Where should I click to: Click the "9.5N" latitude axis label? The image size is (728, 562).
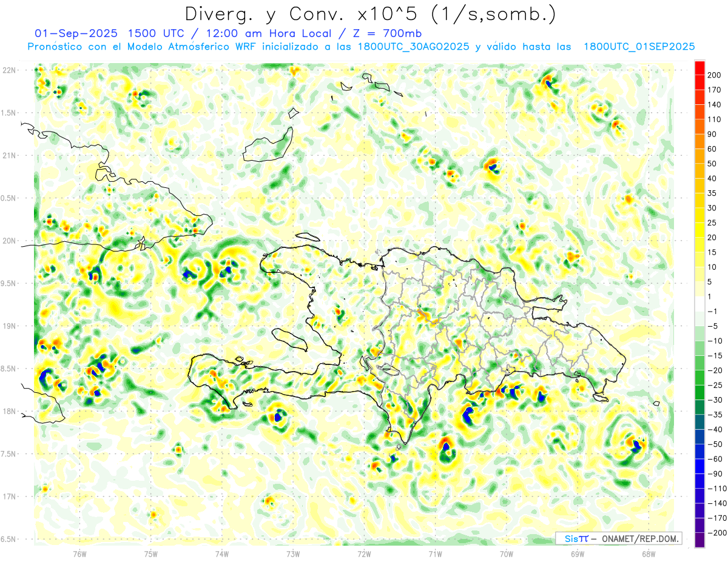click(x=9, y=283)
